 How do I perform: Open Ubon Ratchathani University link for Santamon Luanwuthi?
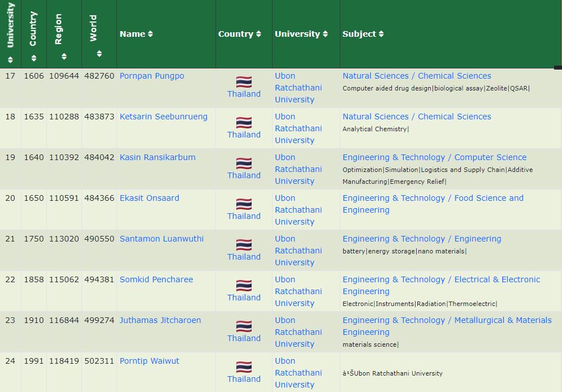[x=298, y=251]
